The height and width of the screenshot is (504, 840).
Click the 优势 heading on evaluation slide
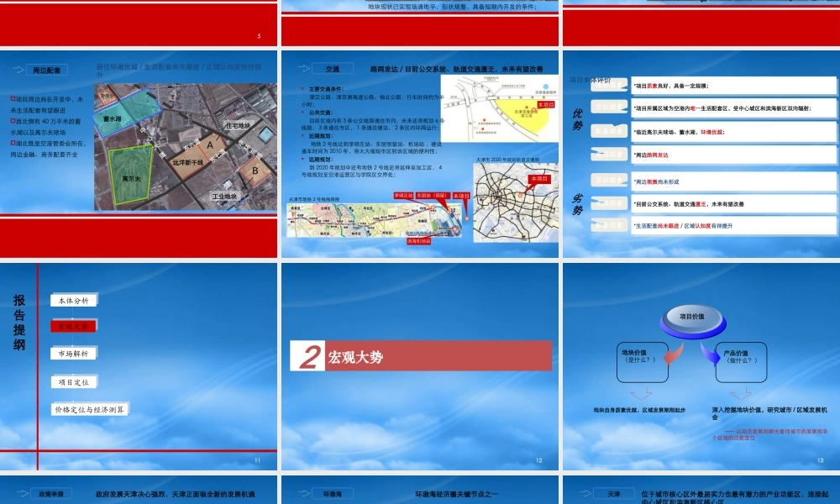577,119
